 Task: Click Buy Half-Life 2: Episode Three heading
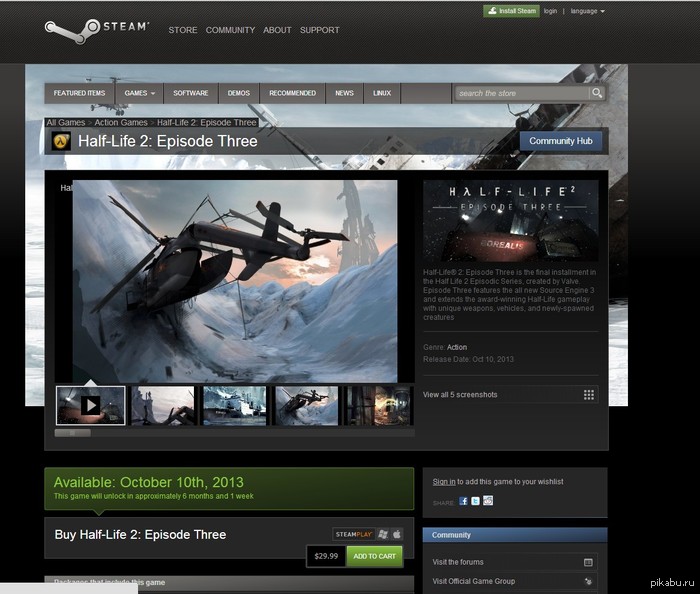(140, 535)
